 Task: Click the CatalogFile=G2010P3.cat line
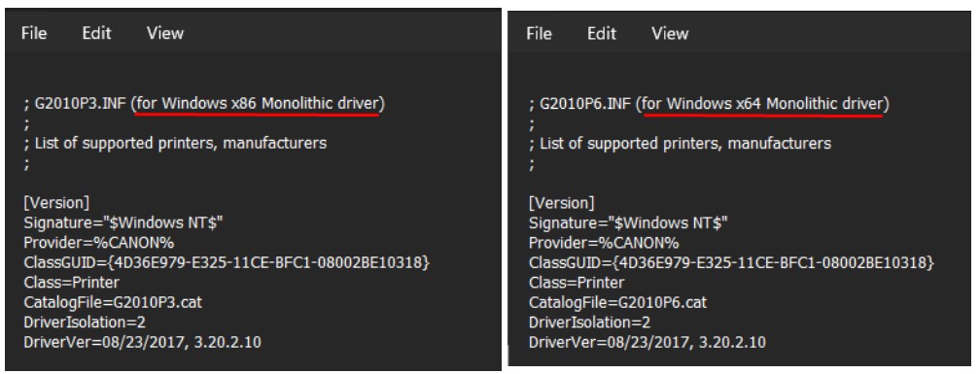point(113,302)
